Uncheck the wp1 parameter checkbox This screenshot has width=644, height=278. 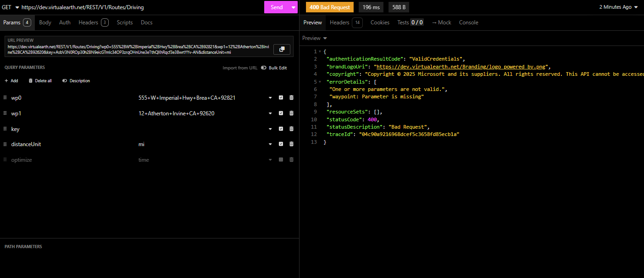point(281,113)
